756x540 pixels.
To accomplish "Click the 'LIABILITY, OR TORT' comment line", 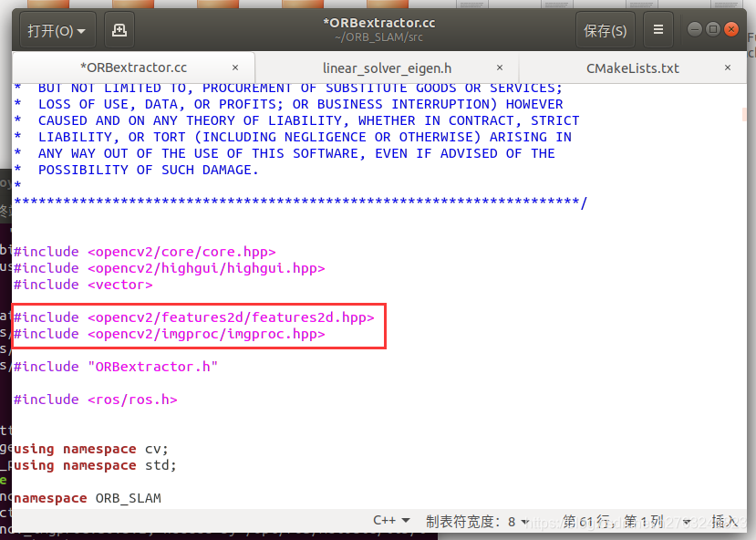I will 293,137.
